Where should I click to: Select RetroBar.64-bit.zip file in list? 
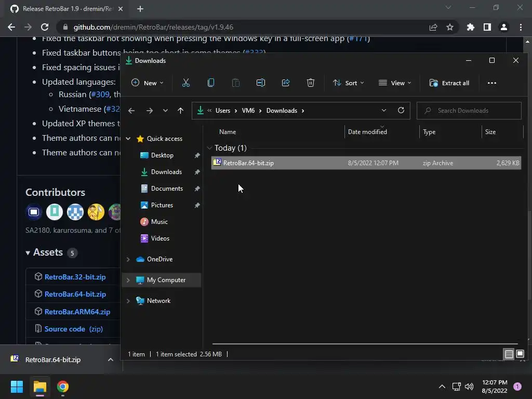click(x=366, y=163)
